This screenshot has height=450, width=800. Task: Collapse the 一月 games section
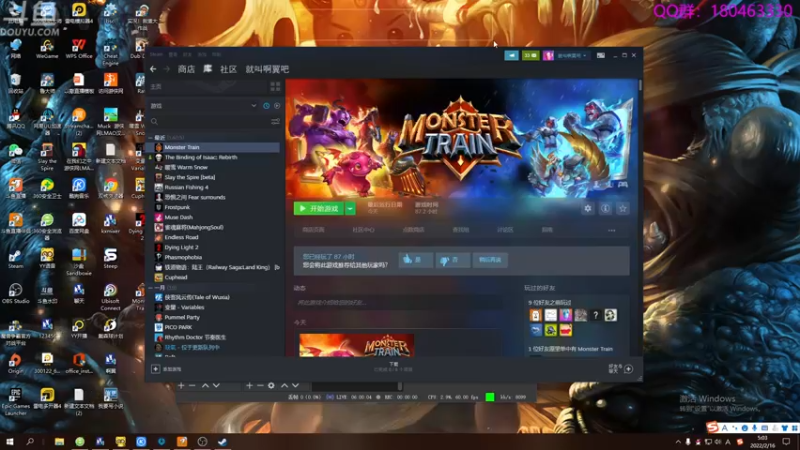pos(151,288)
